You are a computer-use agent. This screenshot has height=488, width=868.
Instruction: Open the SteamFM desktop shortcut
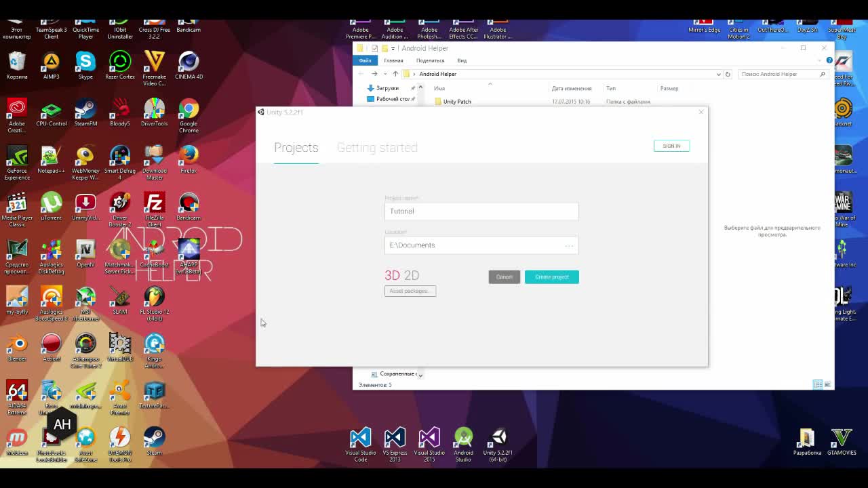tap(85, 113)
